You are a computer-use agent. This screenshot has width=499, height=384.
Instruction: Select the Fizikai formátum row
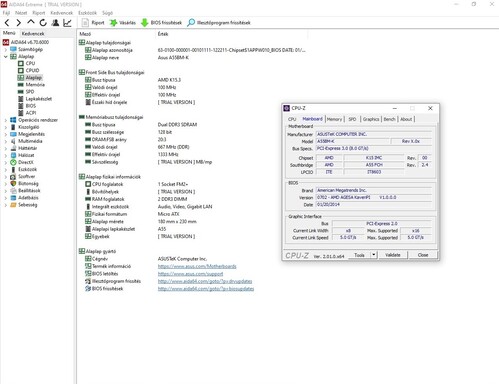[192, 214]
